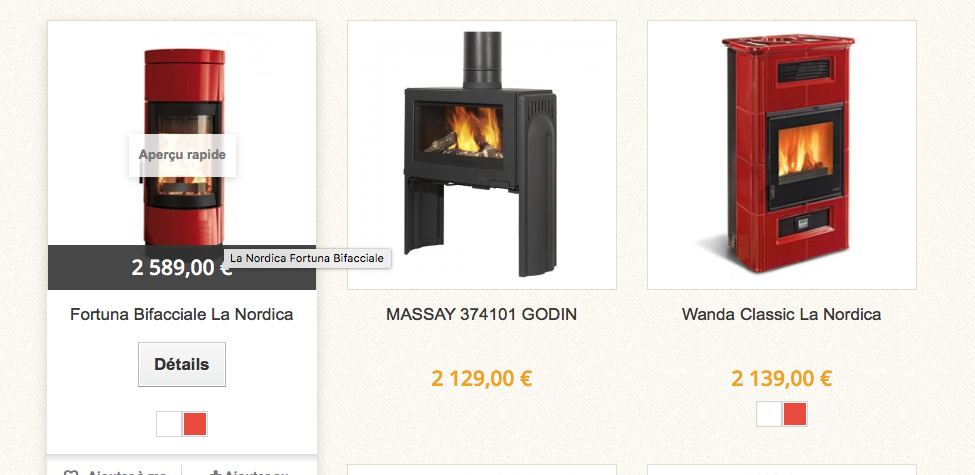Select red color swatch for Wanda Classic
This screenshot has height=475, width=975.
795,414
